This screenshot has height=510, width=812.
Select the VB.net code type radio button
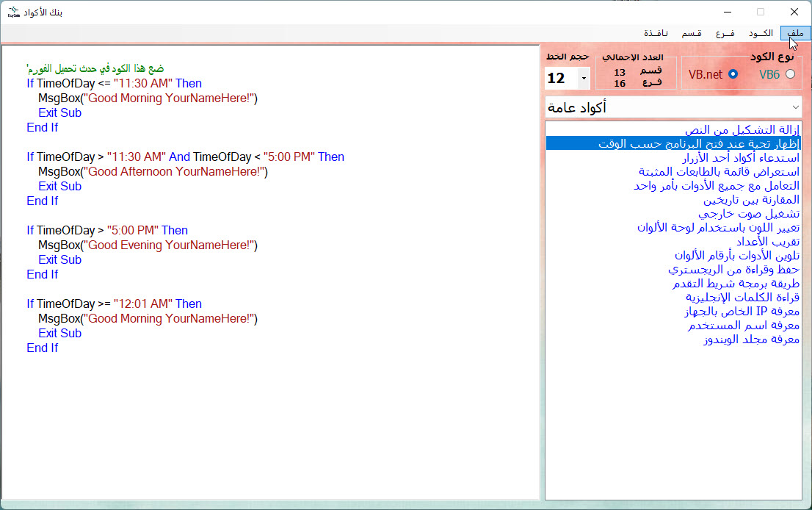(x=733, y=74)
